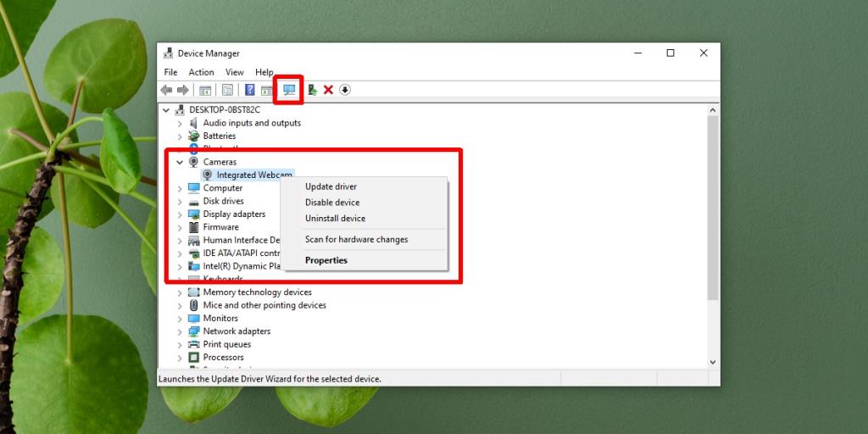The height and width of the screenshot is (434, 868).
Task: Click the Back arrow toolbar icon
Action: 166,90
